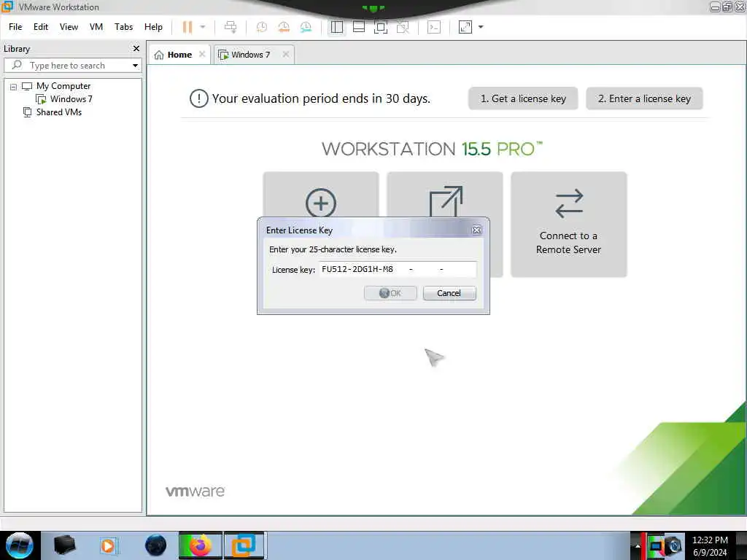The height and width of the screenshot is (560, 747).
Task: Click the Send Ctrl+Alt+Del toolbar icon
Action: point(231,27)
